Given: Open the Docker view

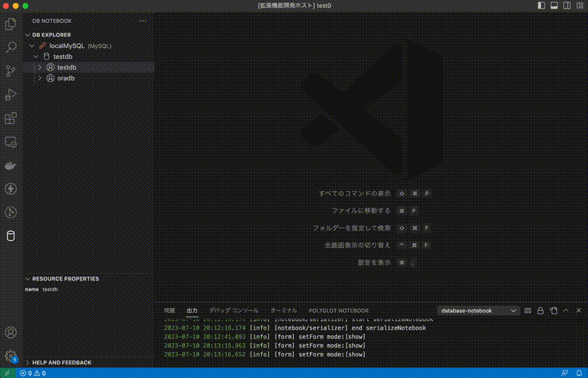Looking at the screenshot, I should [11, 165].
